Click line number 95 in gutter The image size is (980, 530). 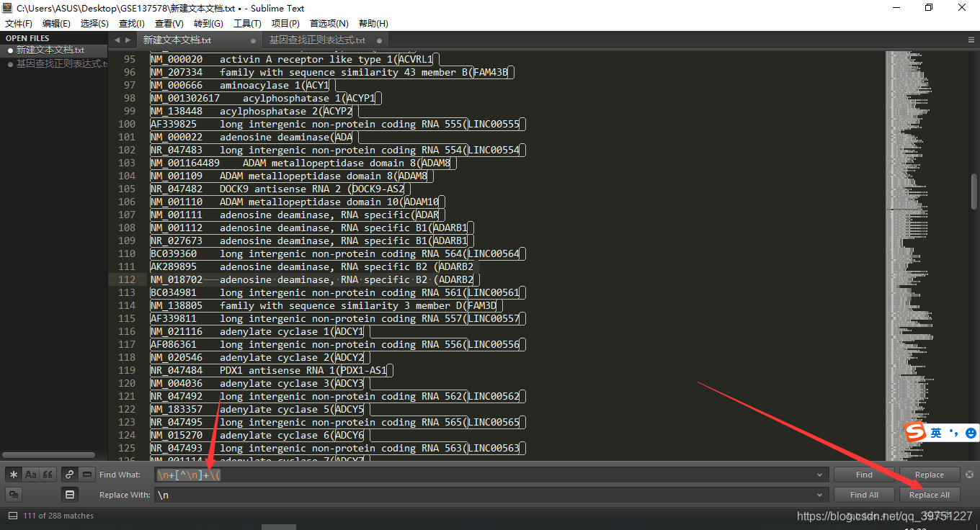click(x=129, y=59)
